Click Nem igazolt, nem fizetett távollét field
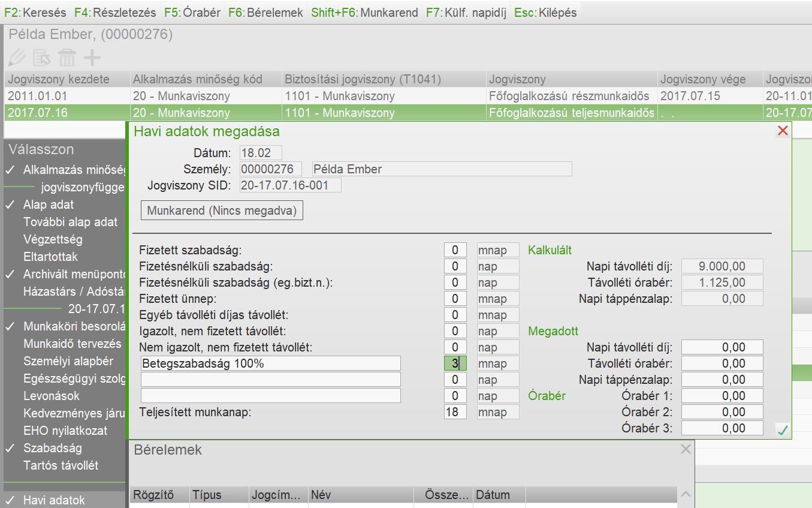812x508 pixels. pos(455,347)
